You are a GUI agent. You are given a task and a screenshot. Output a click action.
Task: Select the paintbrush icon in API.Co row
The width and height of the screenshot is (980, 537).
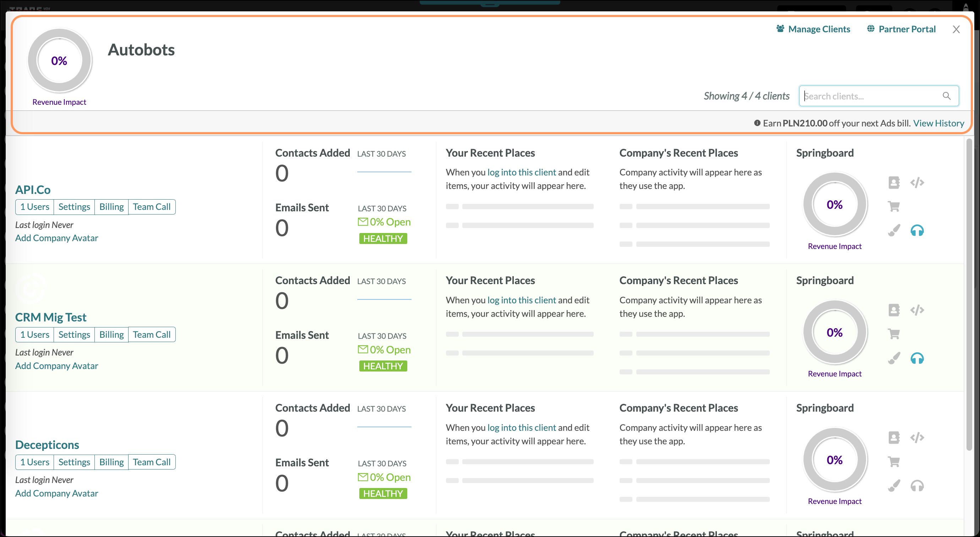coord(894,230)
